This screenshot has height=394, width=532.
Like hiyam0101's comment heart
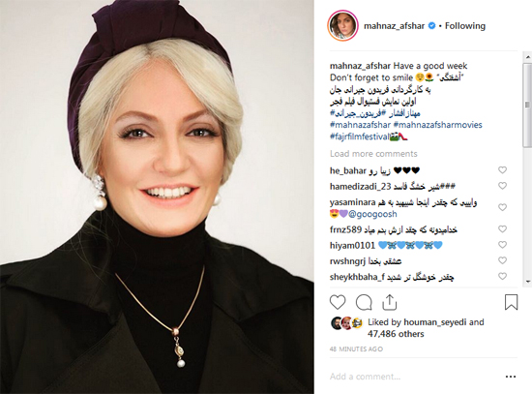pos(502,245)
